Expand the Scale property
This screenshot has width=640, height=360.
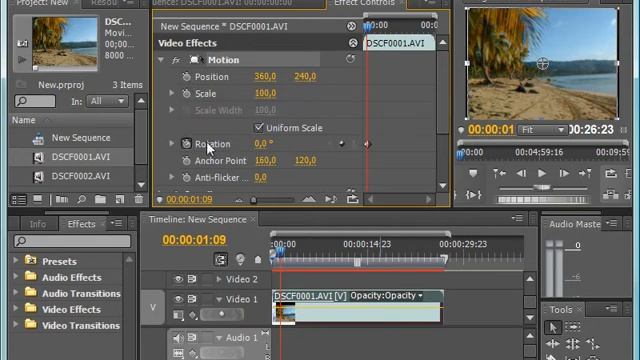172,93
